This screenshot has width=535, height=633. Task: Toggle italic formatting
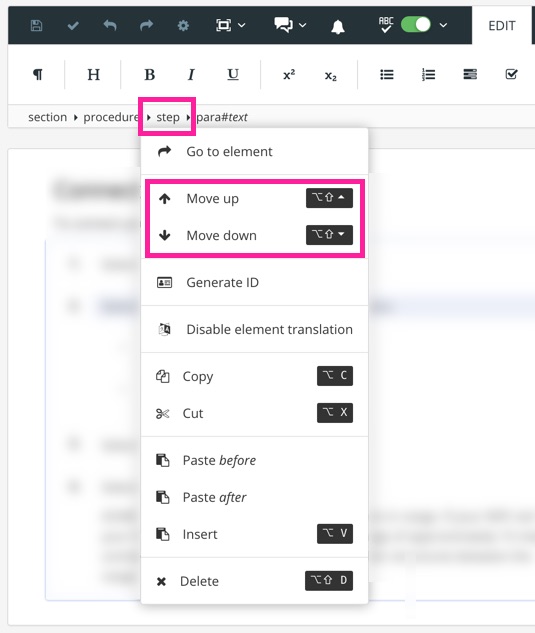pos(191,75)
